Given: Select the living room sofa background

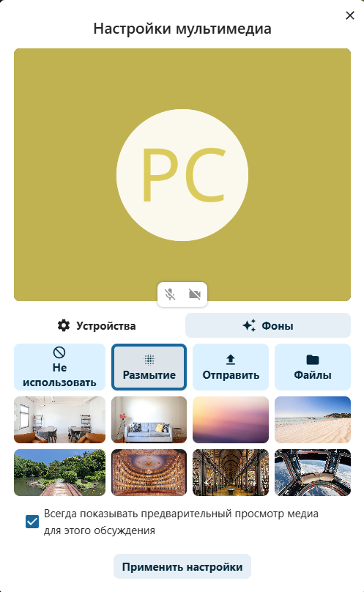Looking at the screenshot, I should (x=149, y=420).
